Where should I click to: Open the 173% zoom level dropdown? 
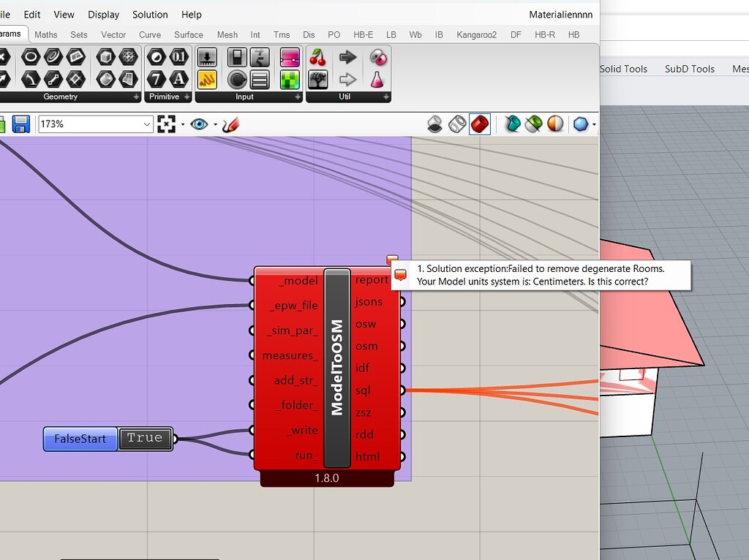[146, 124]
